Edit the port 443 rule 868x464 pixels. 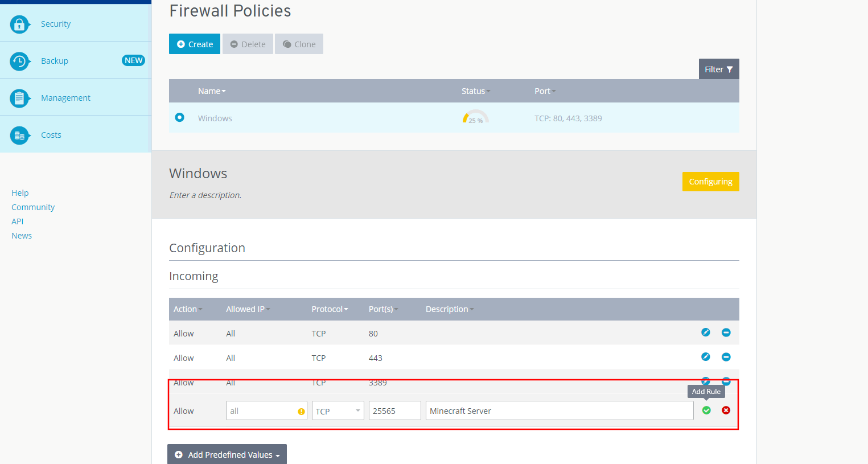coord(706,357)
